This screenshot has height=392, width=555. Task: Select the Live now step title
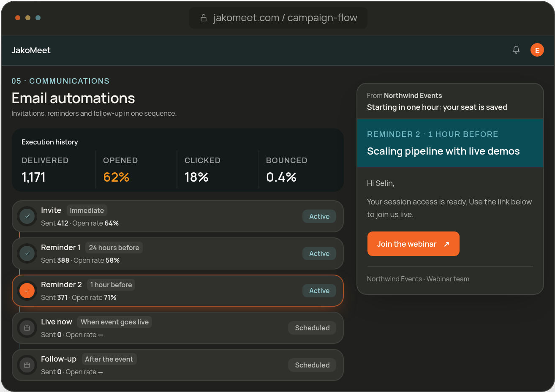coord(57,322)
